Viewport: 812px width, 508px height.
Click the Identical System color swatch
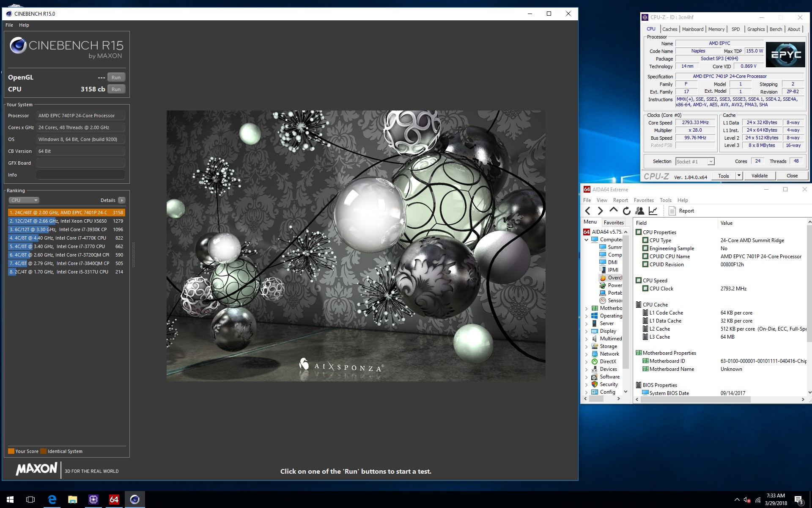(44, 451)
